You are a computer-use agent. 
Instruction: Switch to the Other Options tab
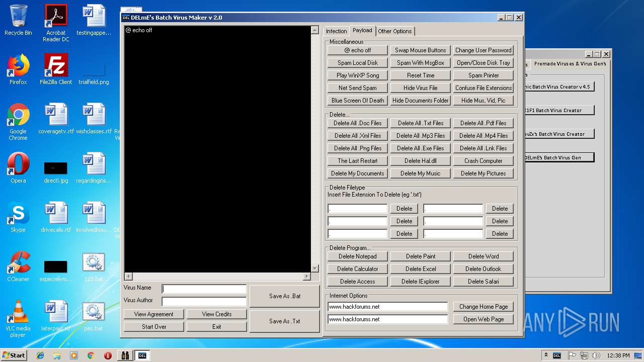click(395, 31)
